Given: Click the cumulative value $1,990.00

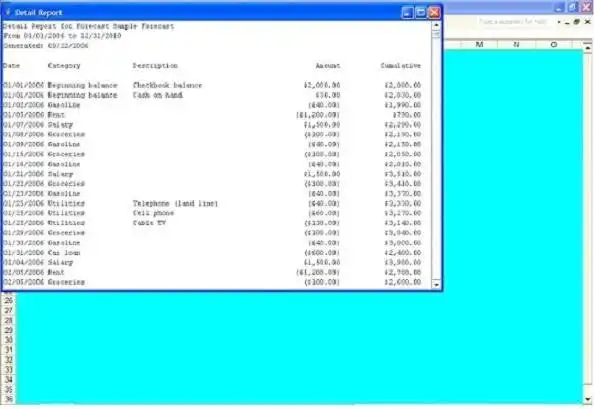Looking at the screenshot, I should coord(402,105).
